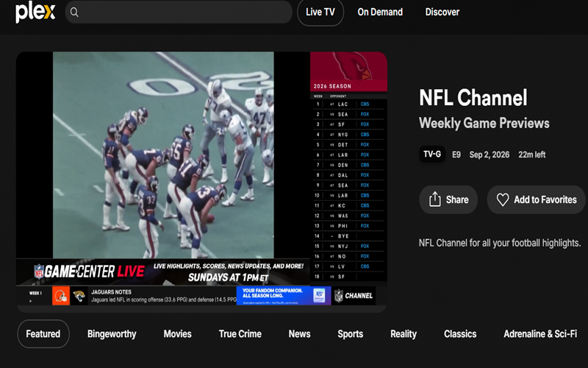
Task: Click the Sep 2, 2026 date
Action: (x=489, y=155)
